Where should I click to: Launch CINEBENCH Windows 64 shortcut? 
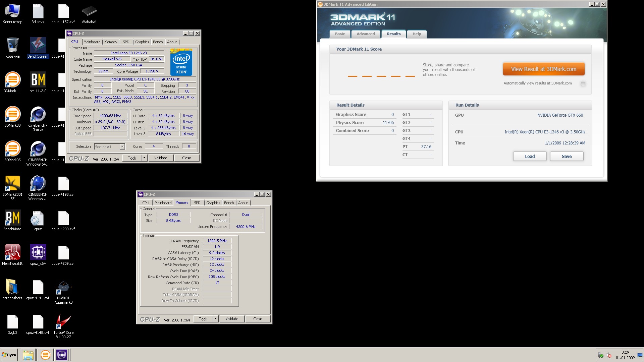38,154
